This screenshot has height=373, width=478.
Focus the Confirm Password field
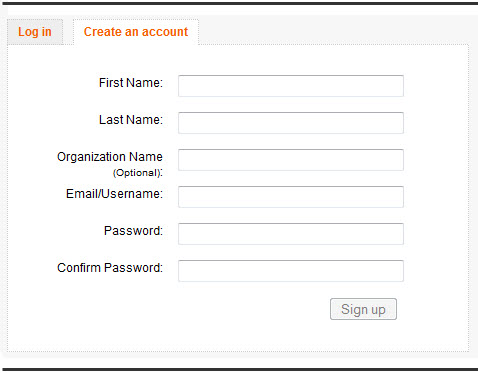coord(291,271)
